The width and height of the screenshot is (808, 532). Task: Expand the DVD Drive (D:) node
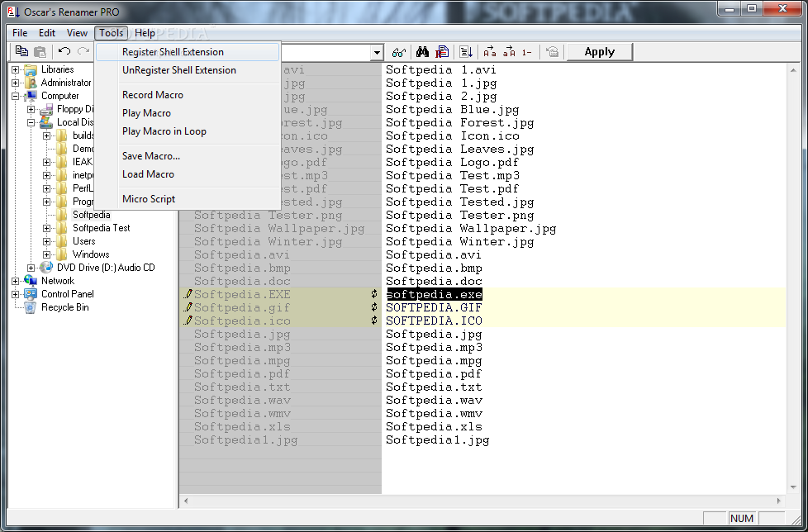(x=31, y=268)
